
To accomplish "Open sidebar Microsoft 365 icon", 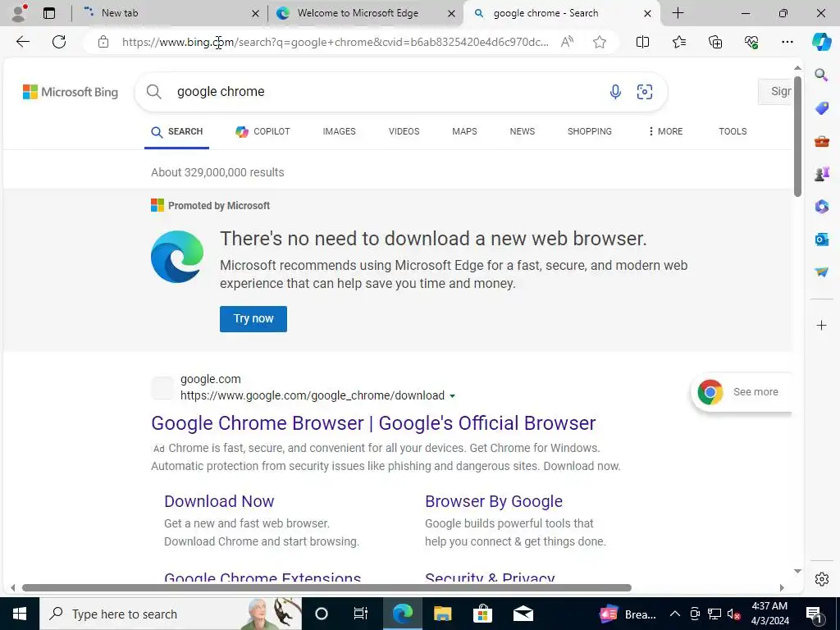I will (x=821, y=206).
